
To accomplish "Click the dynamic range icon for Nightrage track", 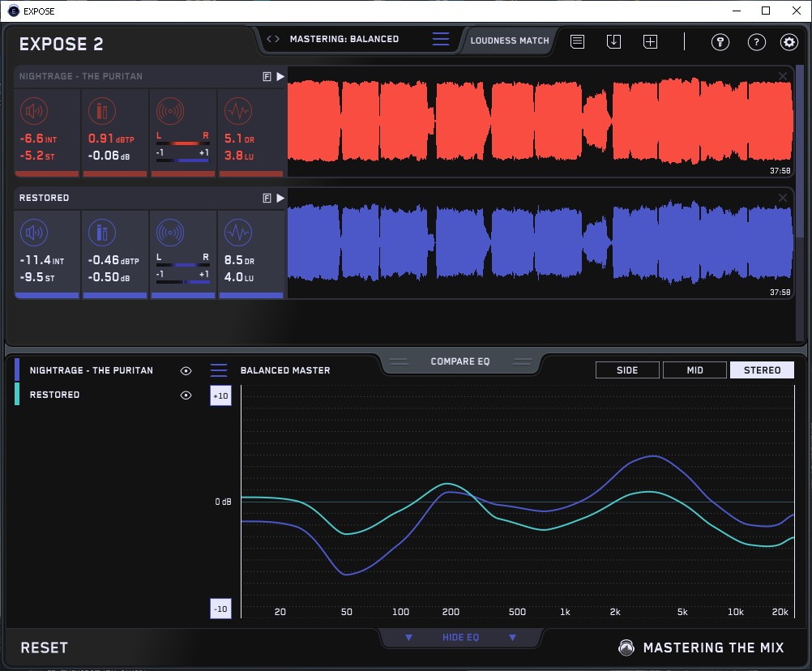I will tap(238, 111).
